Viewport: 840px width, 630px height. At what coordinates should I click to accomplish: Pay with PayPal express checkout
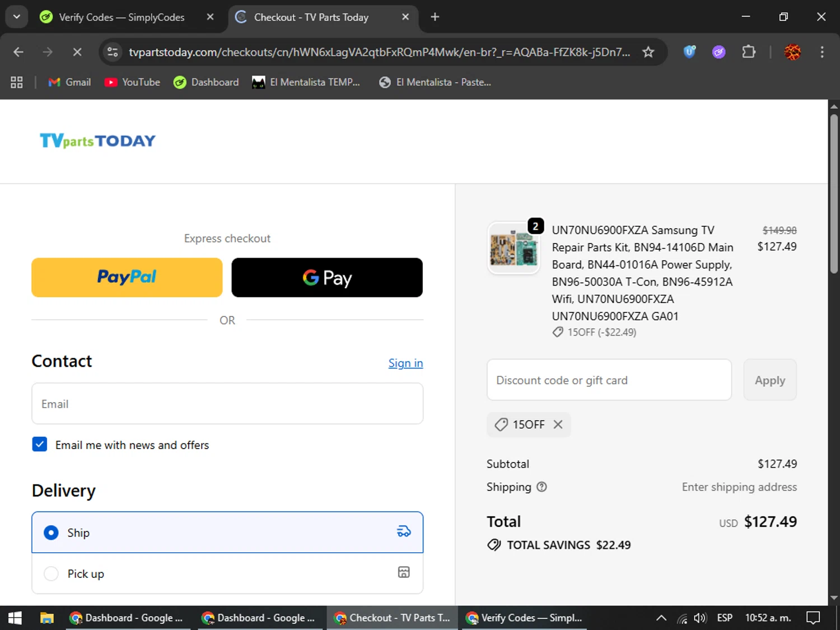click(127, 277)
